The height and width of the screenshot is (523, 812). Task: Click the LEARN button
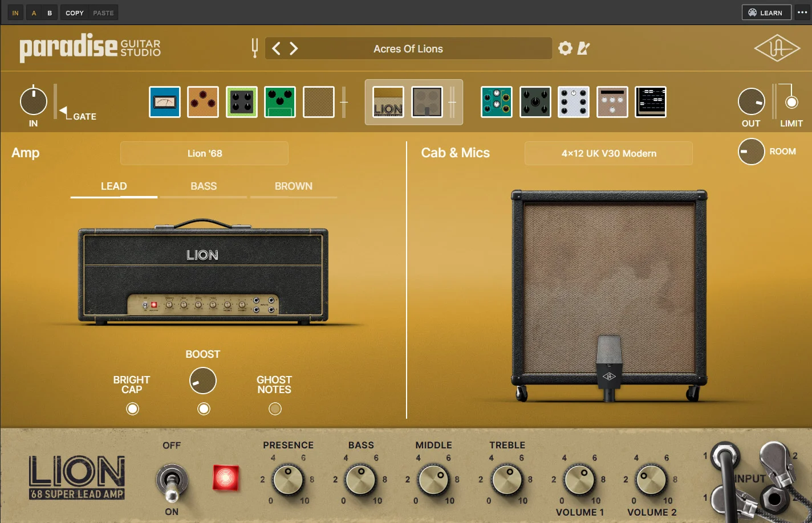[x=766, y=13]
